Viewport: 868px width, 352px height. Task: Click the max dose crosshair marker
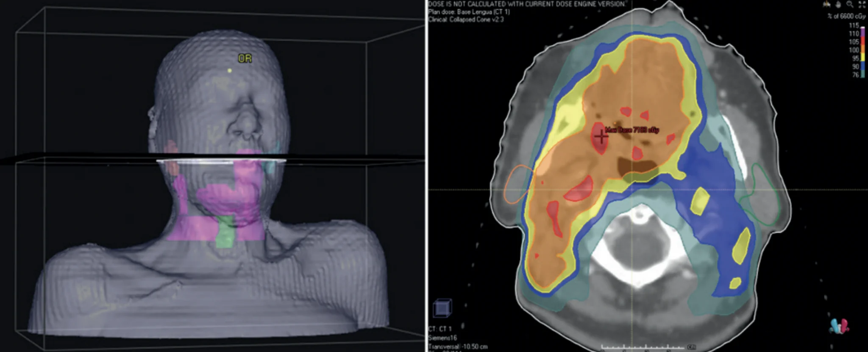601,136
